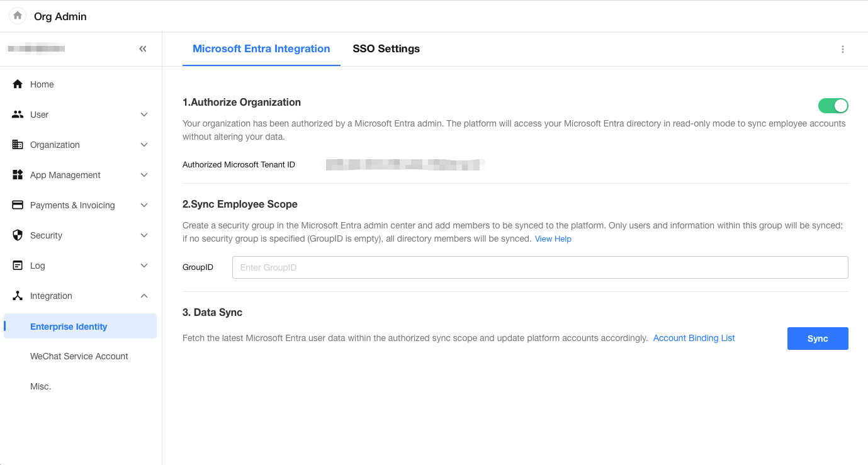Image resolution: width=868 pixels, height=465 pixels.
Task: Collapse the sidebar with the double-chevron icon
Action: (x=143, y=49)
